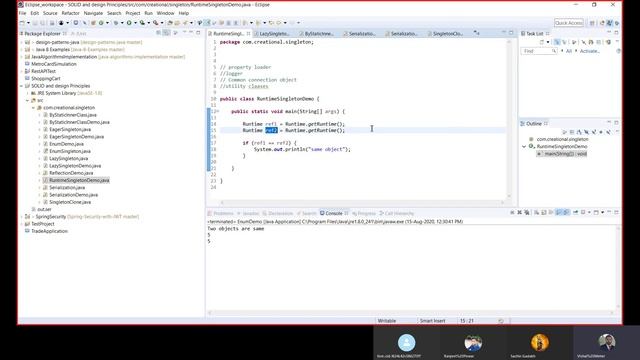
Task: Switch to the Debug perspective icon
Action: [617, 23]
